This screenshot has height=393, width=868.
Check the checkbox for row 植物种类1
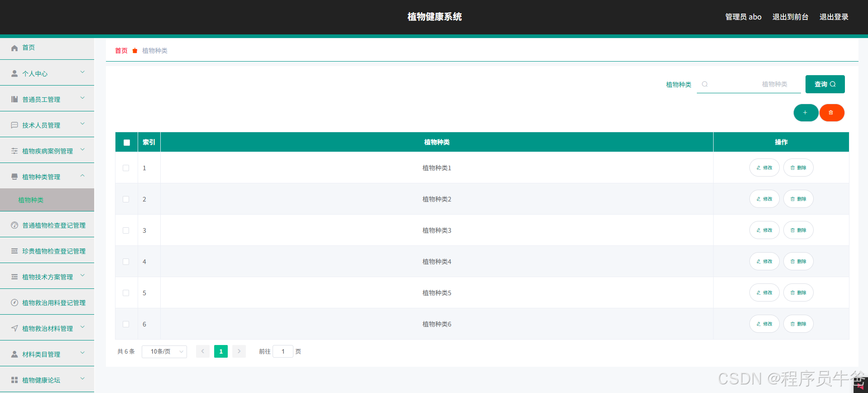pos(126,168)
